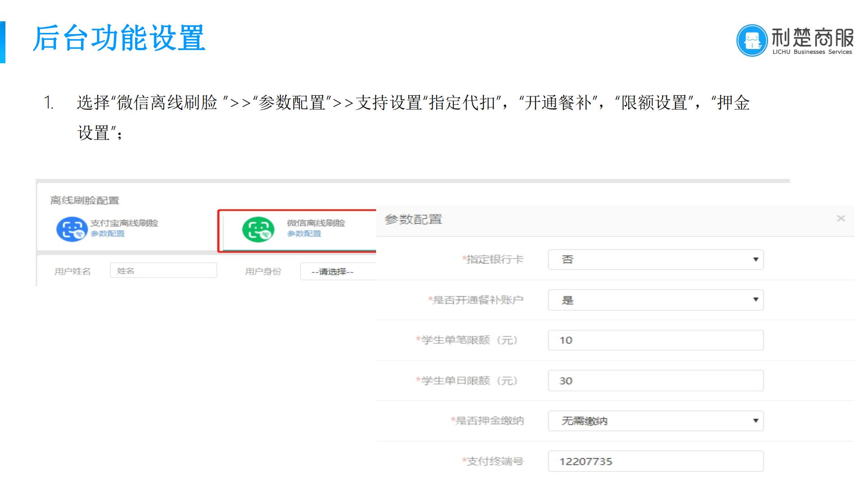Click the 用户姓名 name input field
The image size is (868, 488).
(x=164, y=271)
